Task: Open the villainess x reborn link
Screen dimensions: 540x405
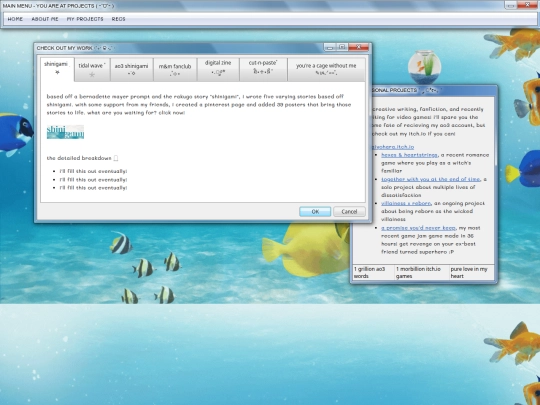Action: coord(406,203)
